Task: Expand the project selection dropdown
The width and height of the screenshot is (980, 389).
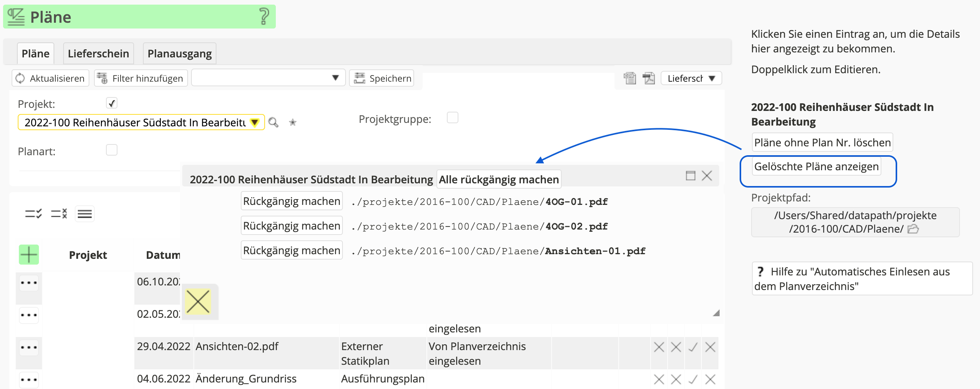Action: point(254,122)
